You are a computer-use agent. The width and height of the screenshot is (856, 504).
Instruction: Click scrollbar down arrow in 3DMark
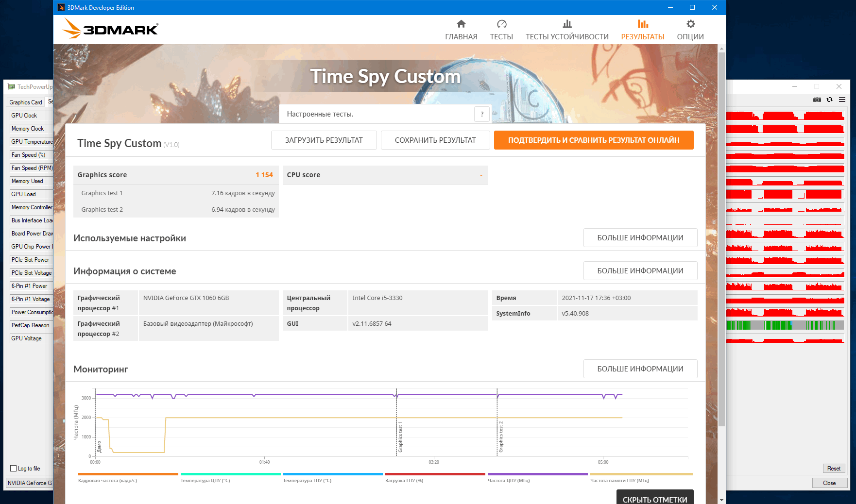pyautogui.click(x=721, y=500)
